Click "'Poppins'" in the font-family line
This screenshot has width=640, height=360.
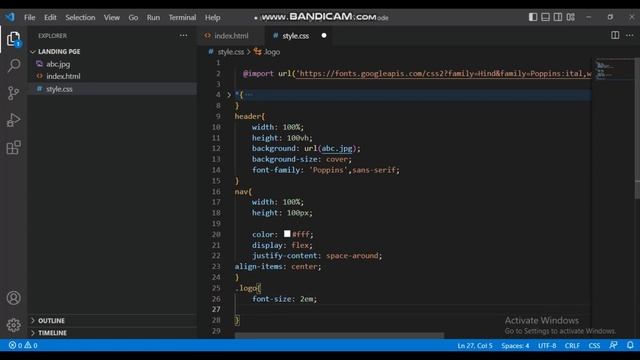329,170
